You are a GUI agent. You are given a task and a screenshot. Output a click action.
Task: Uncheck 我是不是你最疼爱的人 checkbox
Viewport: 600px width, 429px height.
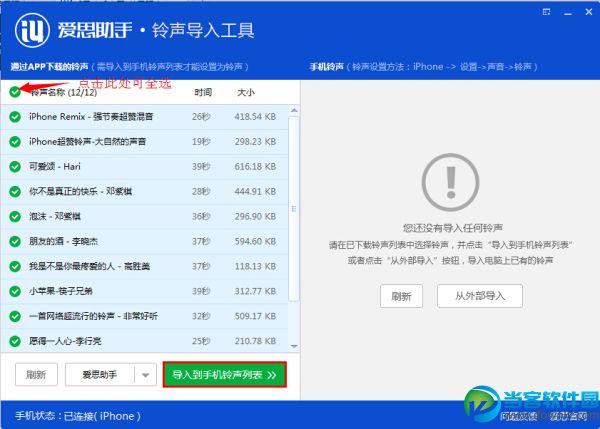click(15, 266)
